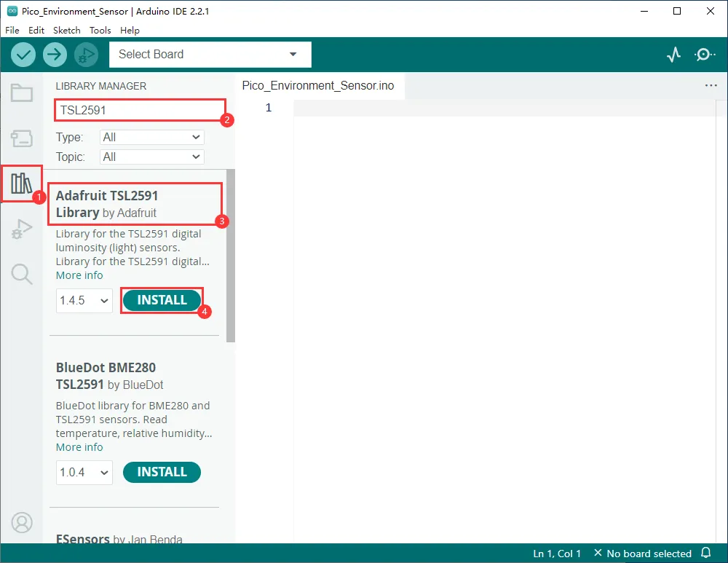Viewport: 728px width, 563px height.
Task: Open the File menu
Action: [12, 30]
